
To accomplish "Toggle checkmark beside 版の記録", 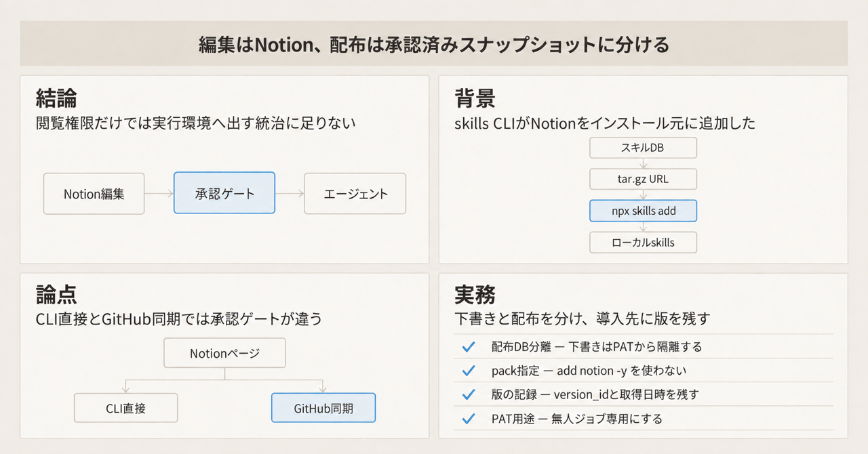I will click(x=468, y=394).
